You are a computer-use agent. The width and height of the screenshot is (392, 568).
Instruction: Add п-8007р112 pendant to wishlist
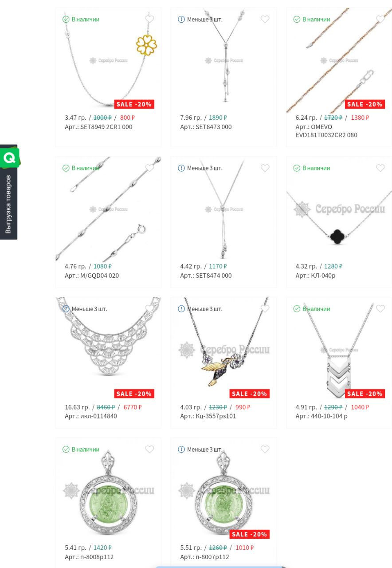coord(265,449)
